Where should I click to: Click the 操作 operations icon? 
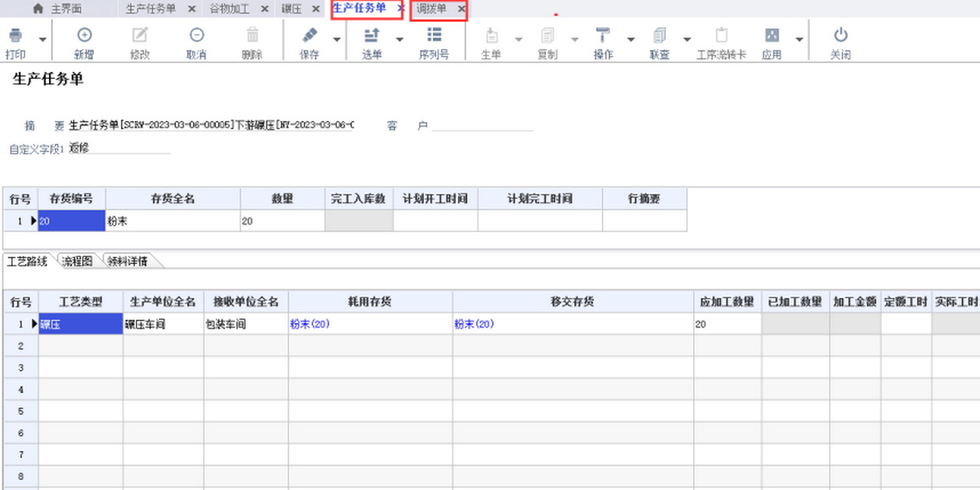[603, 36]
